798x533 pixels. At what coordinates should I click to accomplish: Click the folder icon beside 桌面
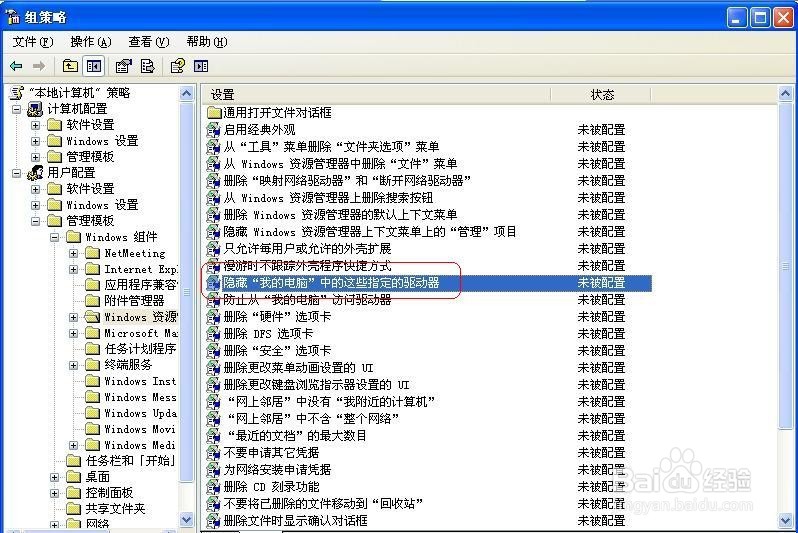(74, 476)
